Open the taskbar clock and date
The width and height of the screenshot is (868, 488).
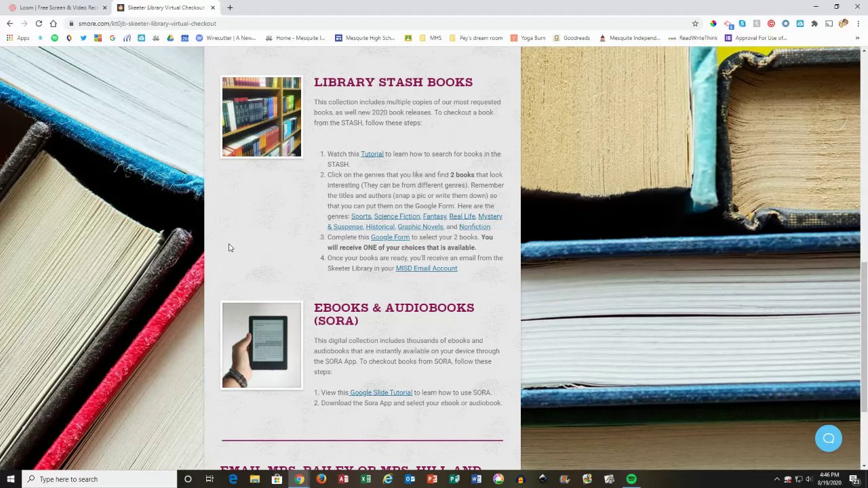[829, 479]
